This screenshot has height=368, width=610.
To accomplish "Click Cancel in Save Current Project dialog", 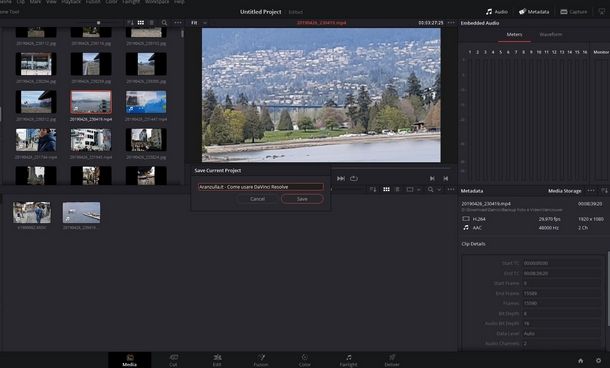I will (258, 199).
